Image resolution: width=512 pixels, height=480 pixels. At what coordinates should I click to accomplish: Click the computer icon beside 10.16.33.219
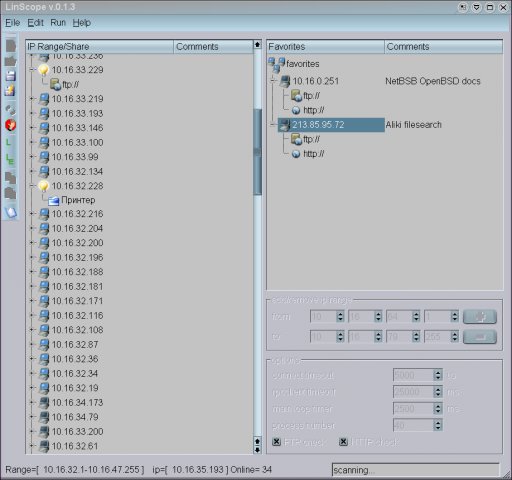point(44,99)
